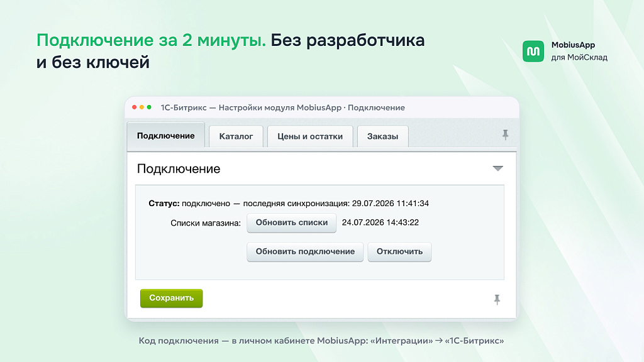Click the yellow minimize window dot
The width and height of the screenshot is (644, 362).
click(x=142, y=107)
